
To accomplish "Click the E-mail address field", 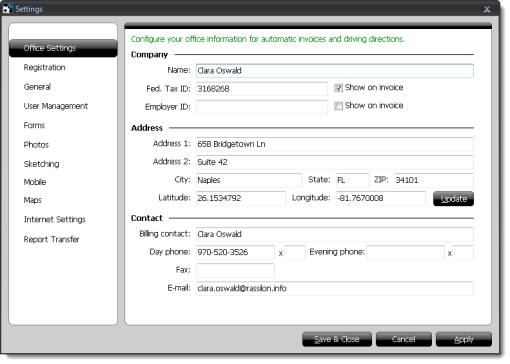I will (x=335, y=288).
